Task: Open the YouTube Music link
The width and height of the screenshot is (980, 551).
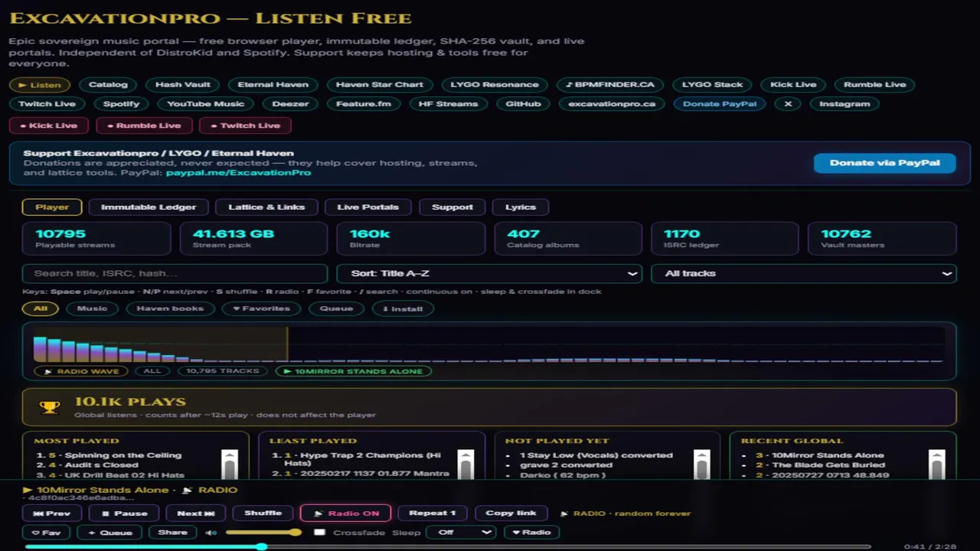Action: tap(206, 104)
